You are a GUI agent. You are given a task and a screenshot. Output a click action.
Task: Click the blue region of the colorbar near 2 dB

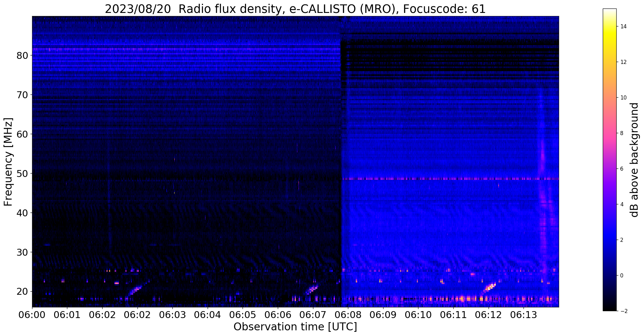coord(609,240)
